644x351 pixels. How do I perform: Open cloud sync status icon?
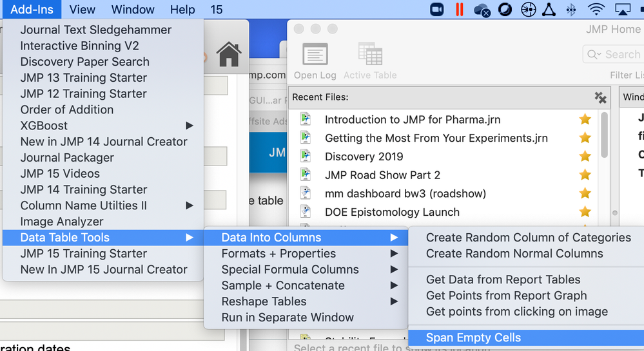tap(482, 10)
